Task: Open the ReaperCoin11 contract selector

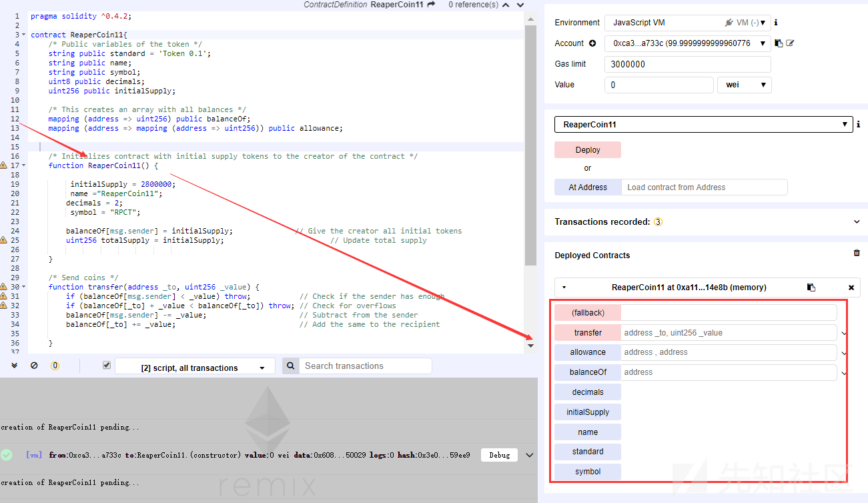Action: [703, 125]
